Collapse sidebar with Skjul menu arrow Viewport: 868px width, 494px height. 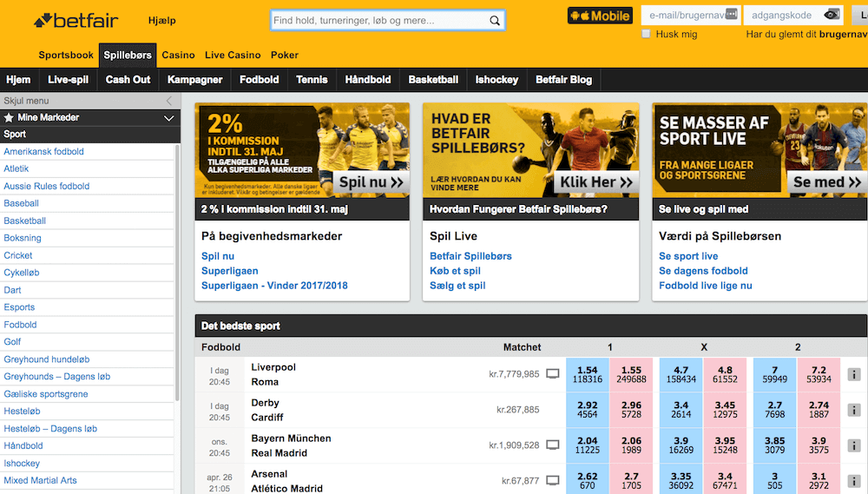169,101
